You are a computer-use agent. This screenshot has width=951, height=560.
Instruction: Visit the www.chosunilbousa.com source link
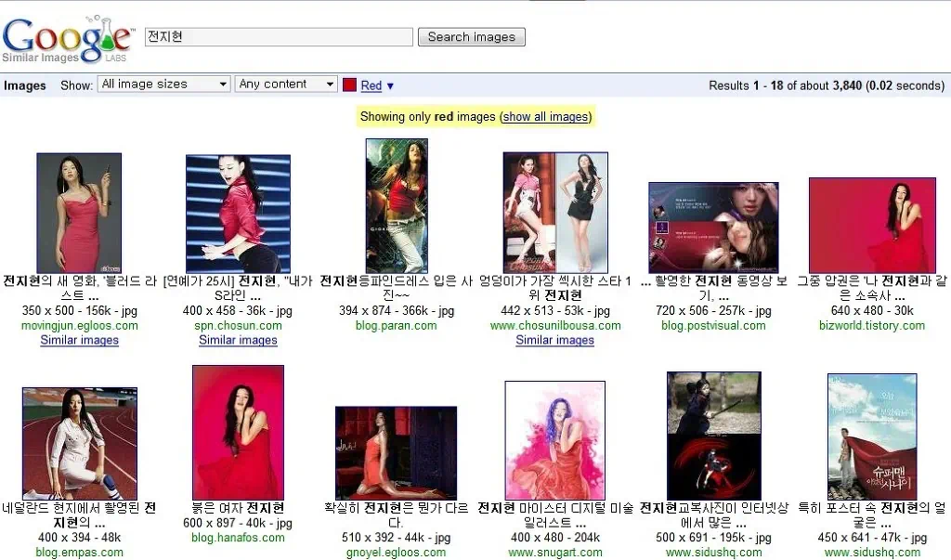point(554,325)
